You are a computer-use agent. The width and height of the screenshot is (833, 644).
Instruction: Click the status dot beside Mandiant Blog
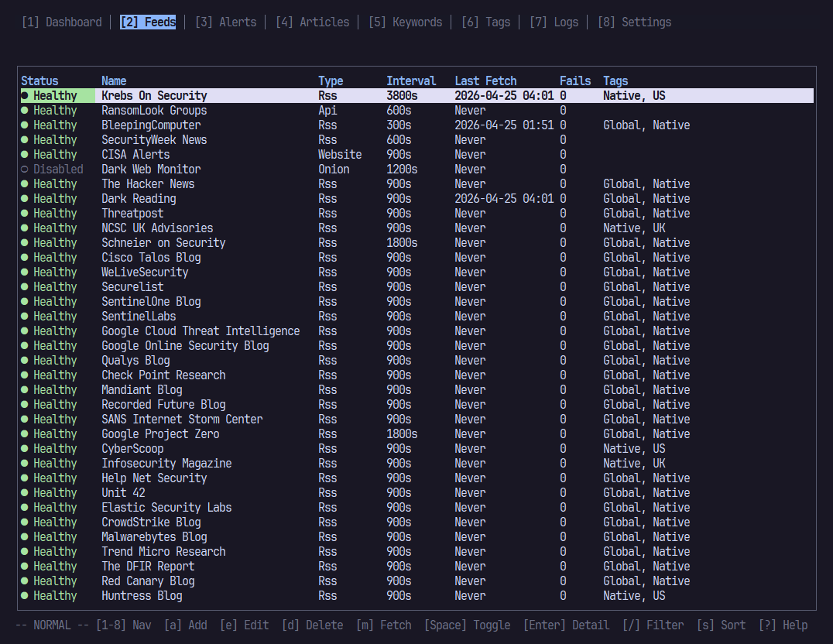point(25,390)
